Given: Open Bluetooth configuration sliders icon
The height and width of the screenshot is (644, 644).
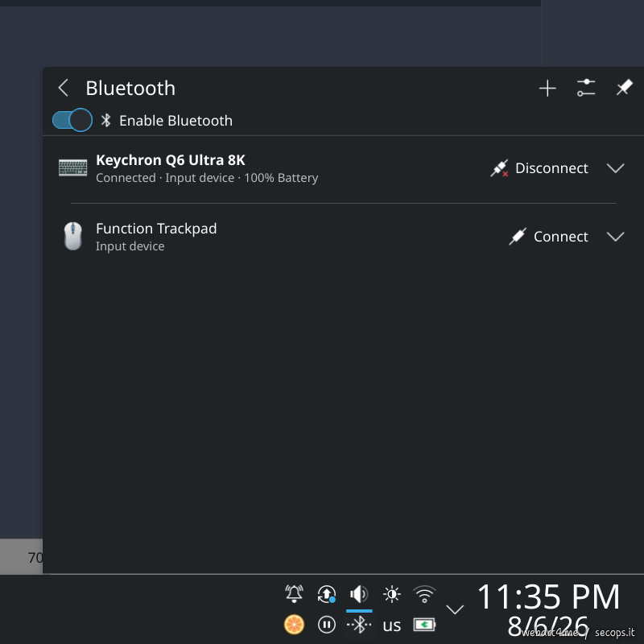Looking at the screenshot, I should (x=586, y=88).
